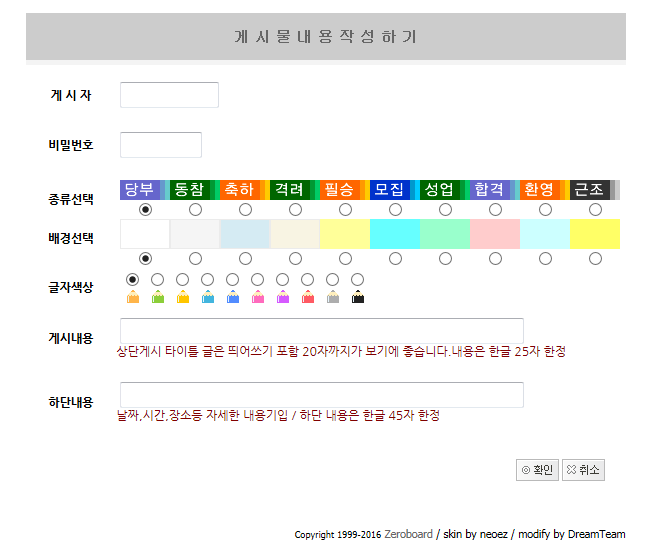
Task: Click the mint green background color swatch
Action: click(x=445, y=234)
